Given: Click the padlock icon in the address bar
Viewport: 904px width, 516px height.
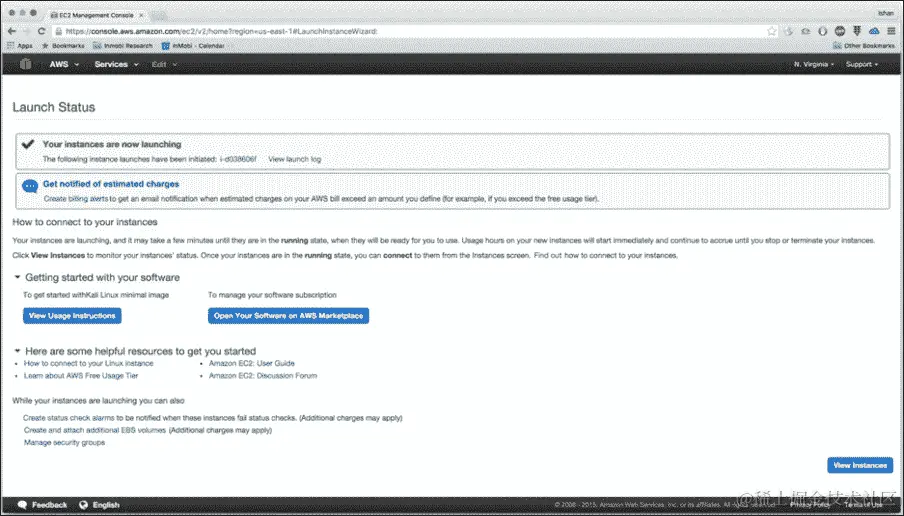Looking at the screenshot, I should (x=58, y=31).
